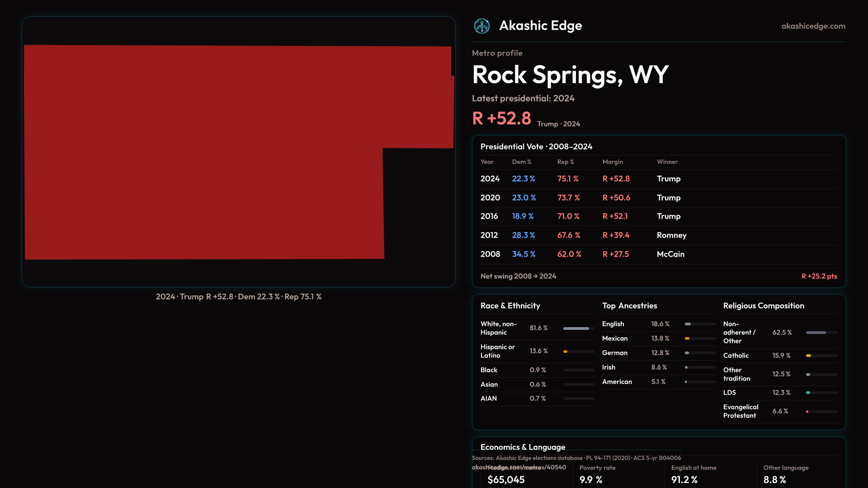Click the Mexican ancestry bar
Viewport: 868px width, 488px height.
688,338
